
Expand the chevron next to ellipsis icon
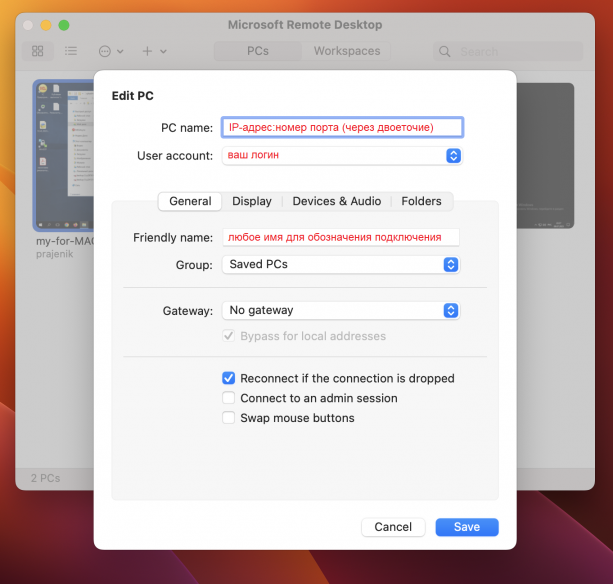pyautogui.click(x=120, y=52)
